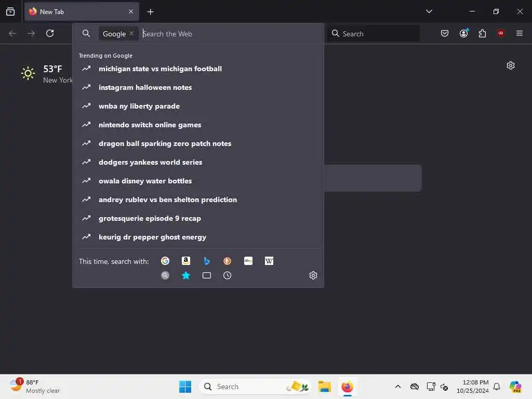532x399 pixels.
Task: Search this time with eBay icon
Action: [248, 261]
